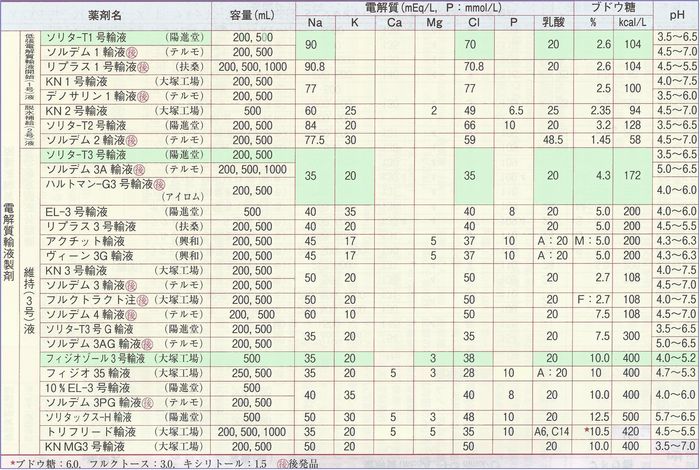This screenshot has height=470, width=700.
Task: Click the Na column header
Action: 315,22
